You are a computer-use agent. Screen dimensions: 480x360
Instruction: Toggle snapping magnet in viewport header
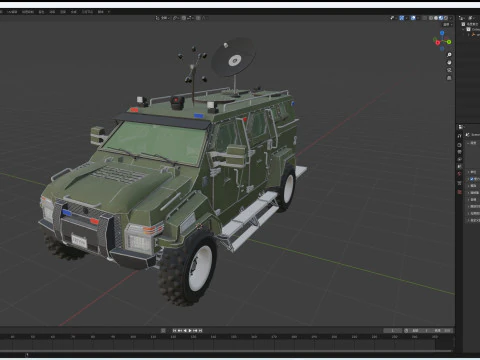click(184, 18)
